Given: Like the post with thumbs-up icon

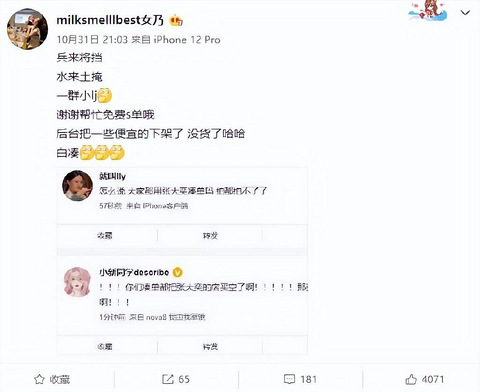Looking at the screenshot, I should pos(411,379).
